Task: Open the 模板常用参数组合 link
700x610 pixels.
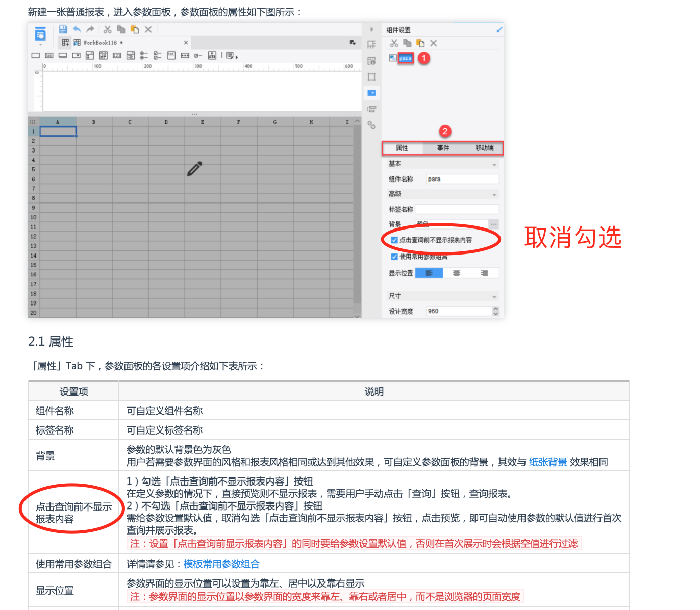Action: (x=221, y=564)
